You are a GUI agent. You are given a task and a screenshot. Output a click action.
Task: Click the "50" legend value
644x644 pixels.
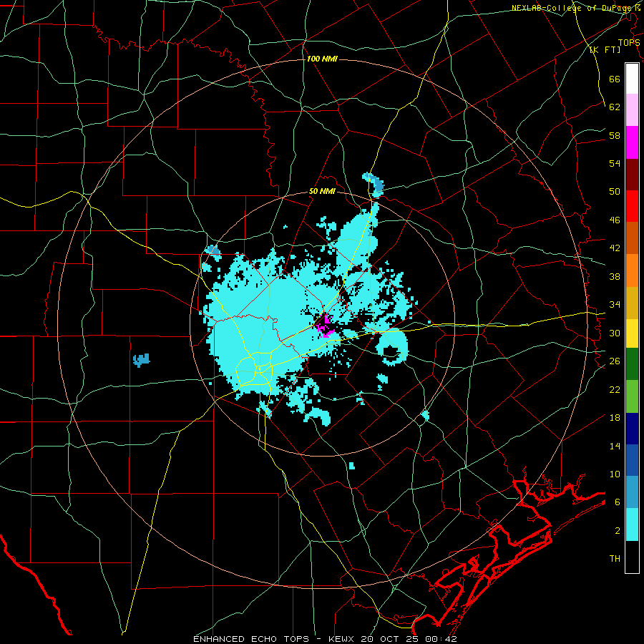615,191
